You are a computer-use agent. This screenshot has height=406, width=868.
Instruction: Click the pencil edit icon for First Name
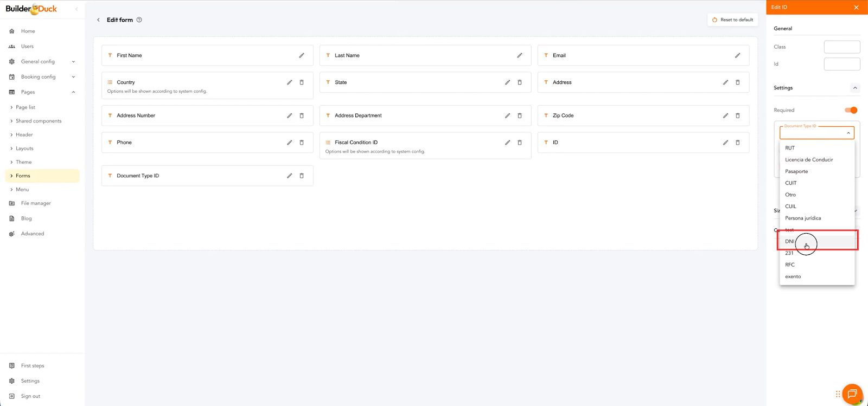pyautogui.click(x=302, y=55)
